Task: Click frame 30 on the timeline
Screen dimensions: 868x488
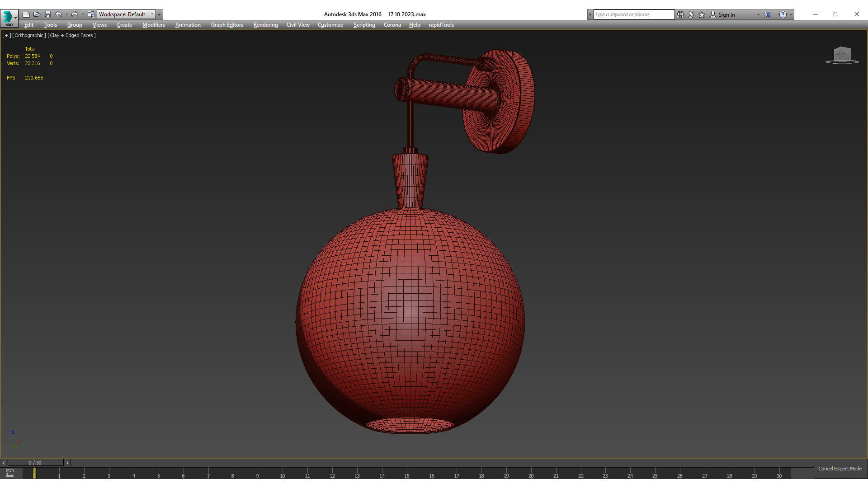Action: pyautogui.click(x=779, y=475)
